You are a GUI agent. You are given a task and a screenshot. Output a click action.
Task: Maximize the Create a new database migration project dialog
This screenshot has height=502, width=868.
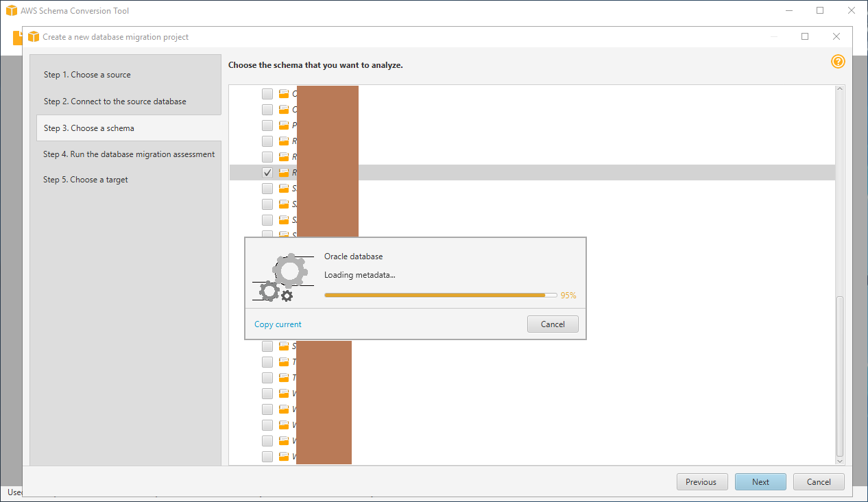[805, 37]
